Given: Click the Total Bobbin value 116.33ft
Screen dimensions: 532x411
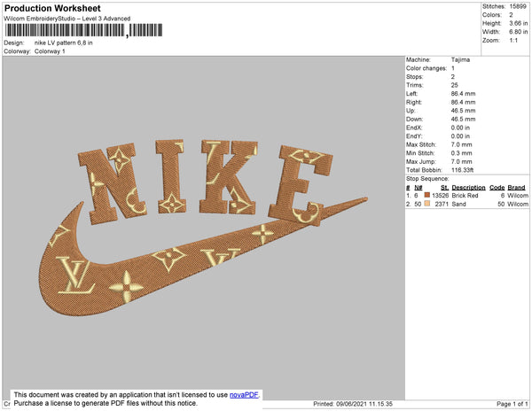Looking at the screenshot, I should [463, 170].
